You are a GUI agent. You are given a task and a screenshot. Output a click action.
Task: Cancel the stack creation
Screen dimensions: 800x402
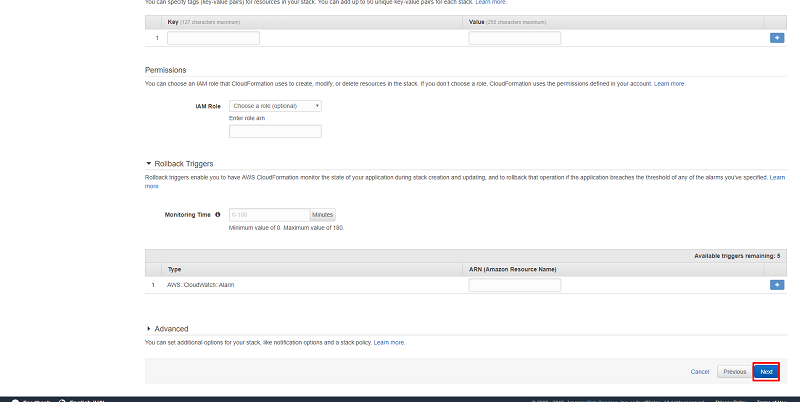pyautogui.click(x=699, y=372)
